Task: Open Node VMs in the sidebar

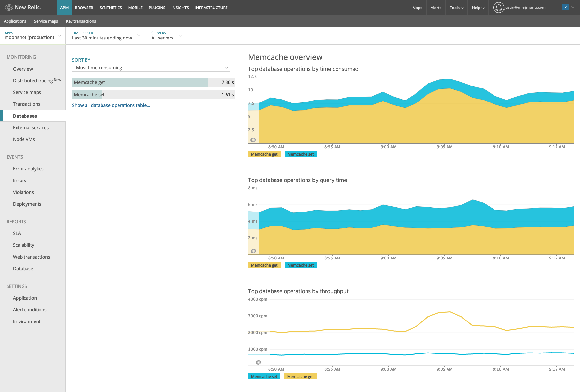Action: (x=24, y=139)
